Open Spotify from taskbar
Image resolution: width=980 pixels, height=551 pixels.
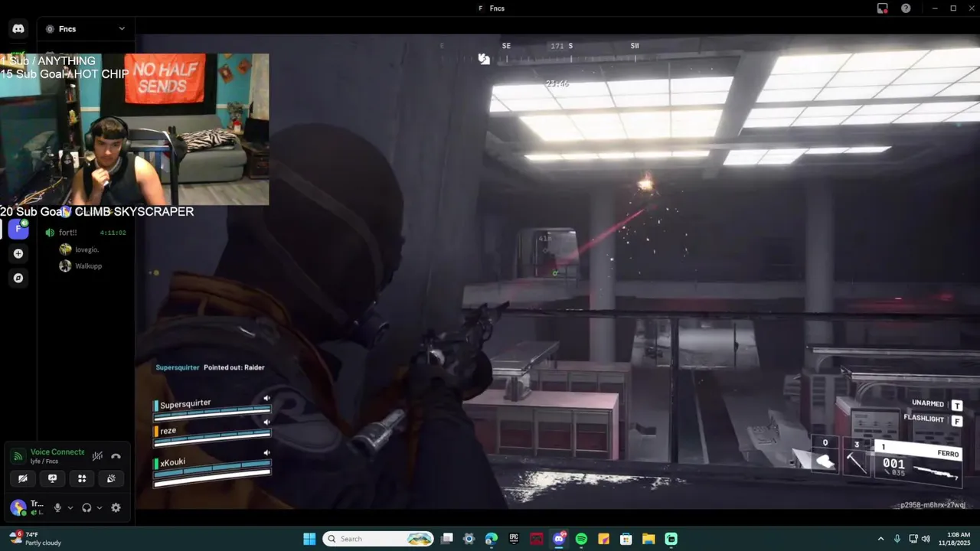[581, 539]
